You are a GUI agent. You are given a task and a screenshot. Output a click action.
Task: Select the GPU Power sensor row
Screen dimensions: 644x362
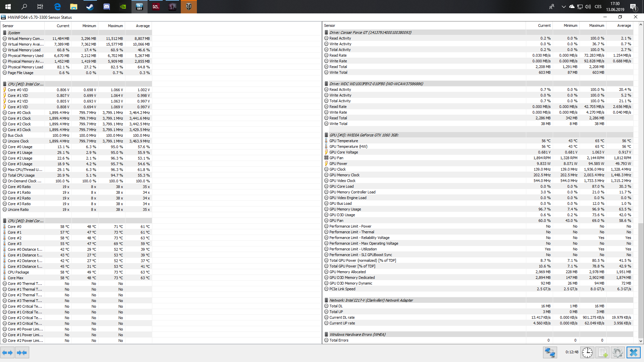[338, 164]
